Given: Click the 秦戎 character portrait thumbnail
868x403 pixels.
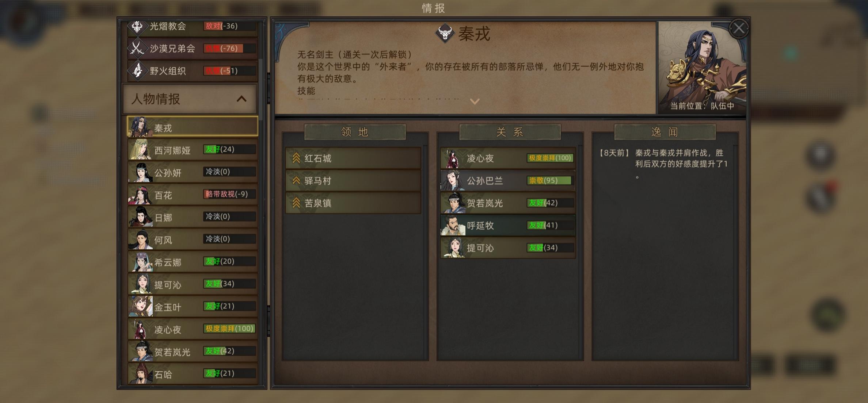Looking at the screenshot, I should coord(141,127).
